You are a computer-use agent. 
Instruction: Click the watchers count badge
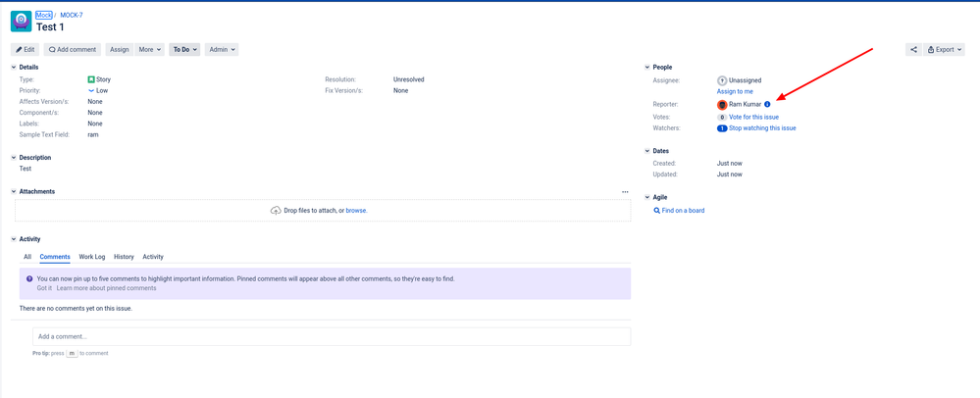722,128
